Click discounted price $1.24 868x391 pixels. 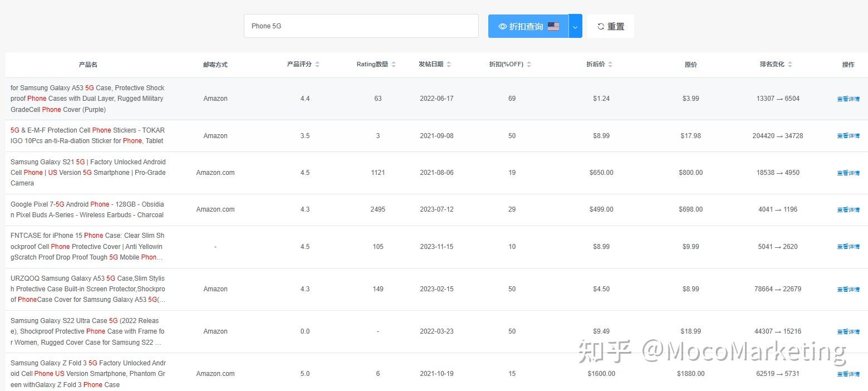[601, 99]
